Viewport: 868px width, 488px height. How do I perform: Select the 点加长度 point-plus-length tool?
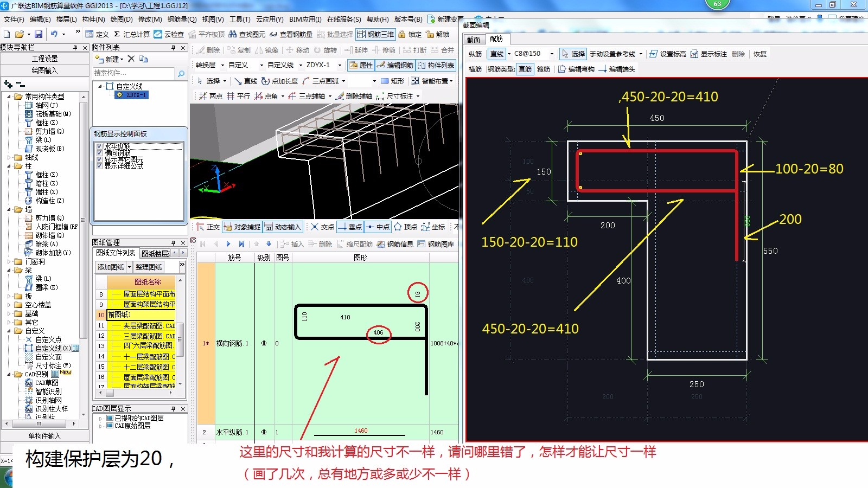tap(279, 81)
